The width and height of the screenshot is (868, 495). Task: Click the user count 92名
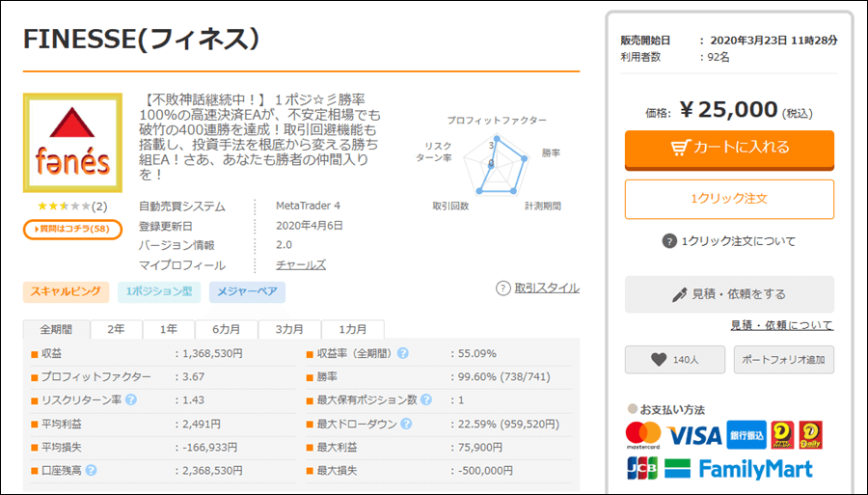pyautogui.click(x=719, y=57)
